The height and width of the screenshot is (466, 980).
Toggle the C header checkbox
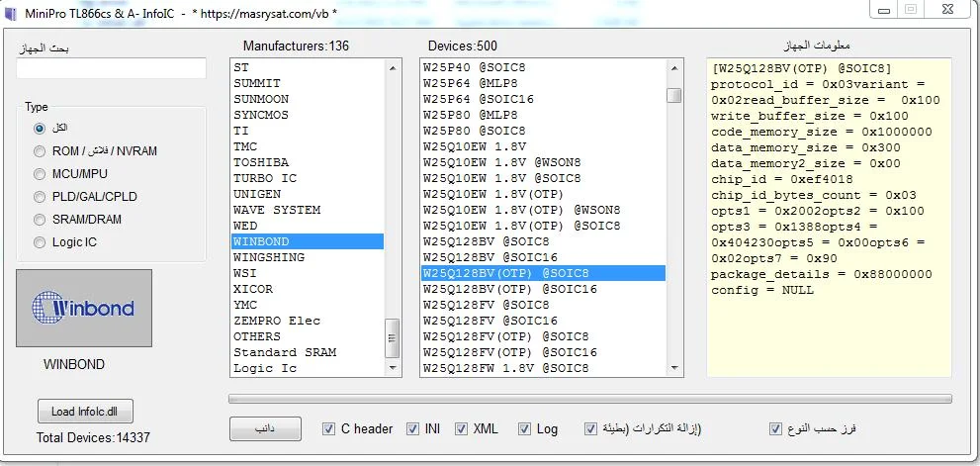[x=328, y=429]
